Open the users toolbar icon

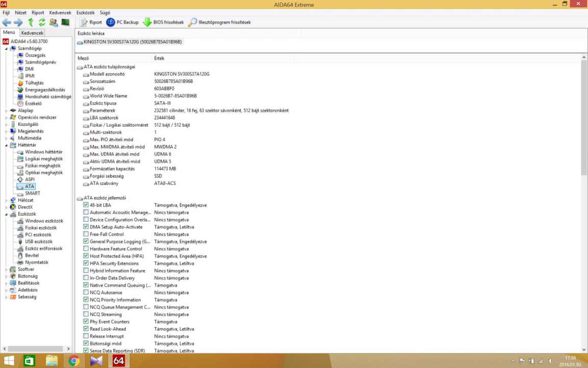pos(54,22)
